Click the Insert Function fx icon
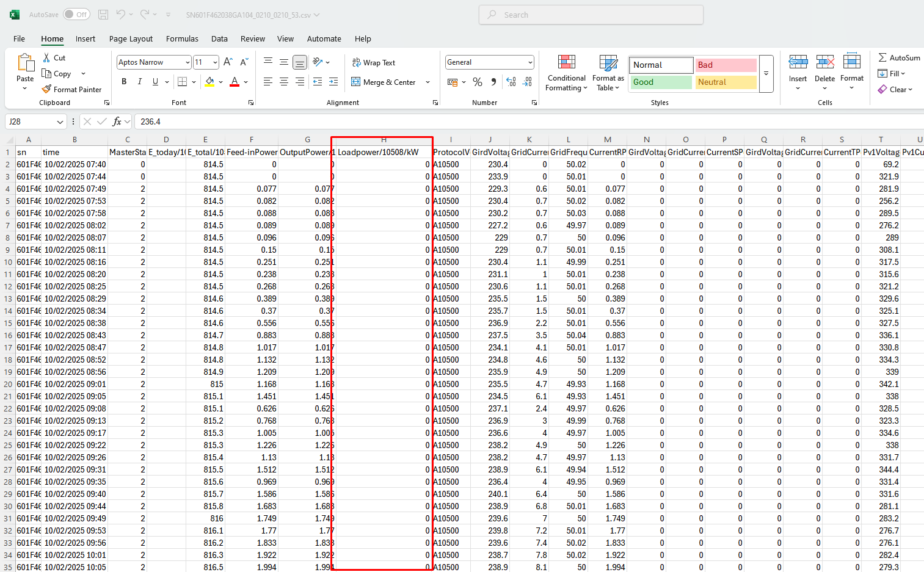 point(117,121)
